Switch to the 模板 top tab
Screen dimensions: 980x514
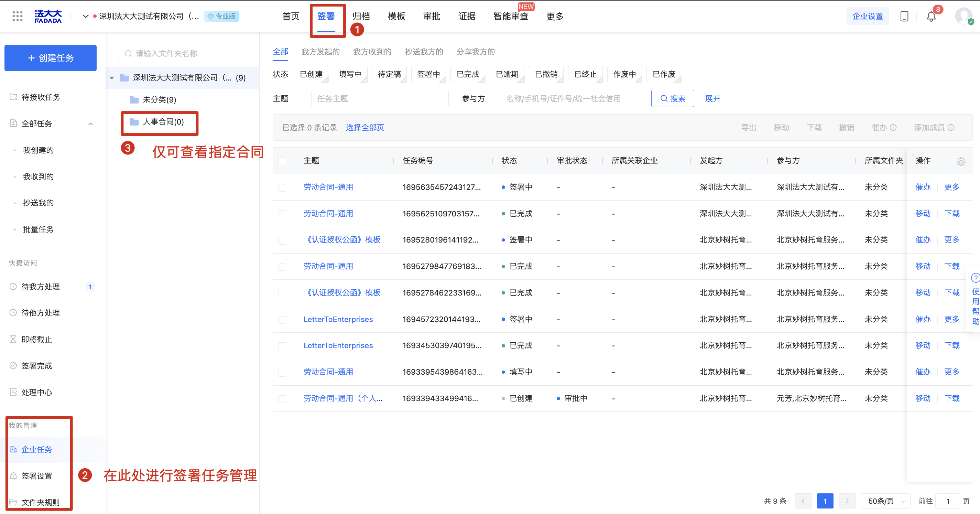[396, 17]
